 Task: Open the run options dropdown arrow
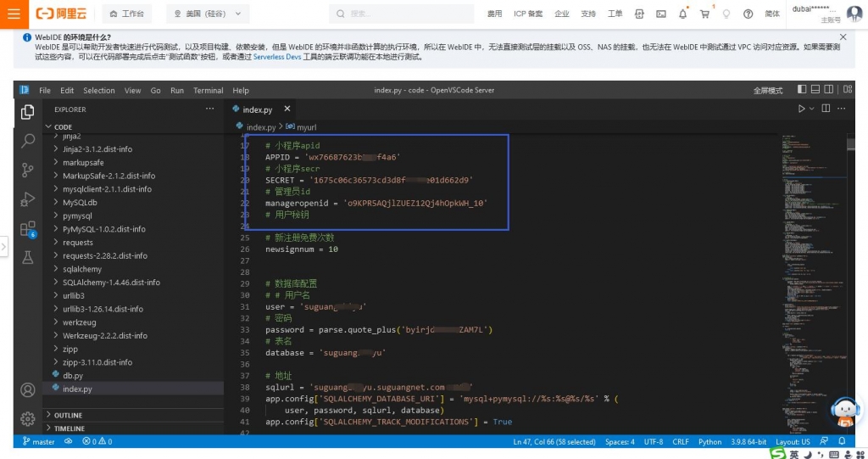click(x=812, y=109)
